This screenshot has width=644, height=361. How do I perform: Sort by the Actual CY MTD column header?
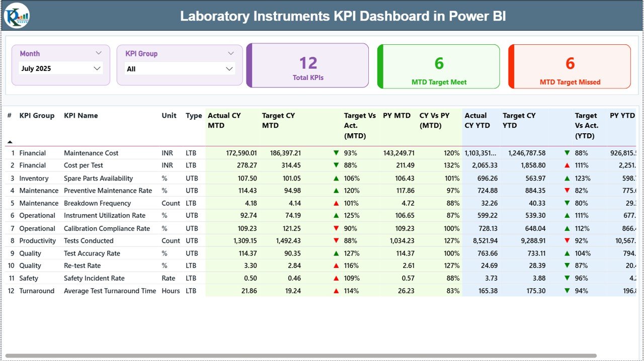[x=225, y=121]
